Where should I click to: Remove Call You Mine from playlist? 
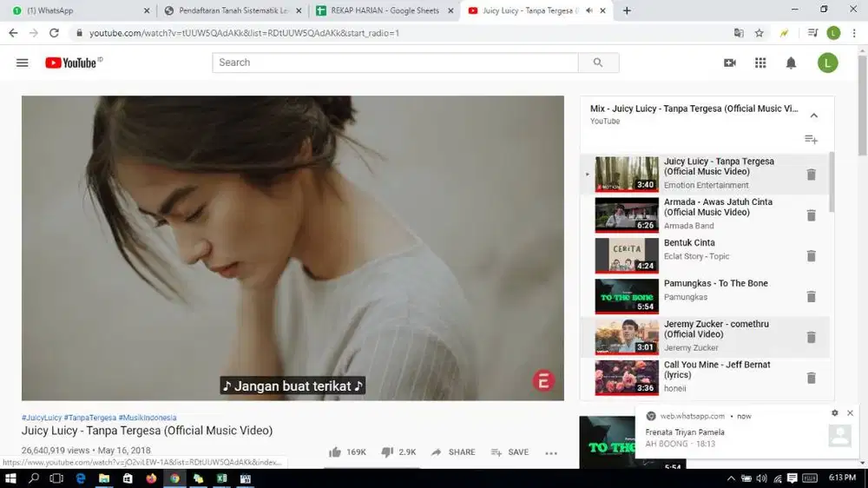(811, 378)
